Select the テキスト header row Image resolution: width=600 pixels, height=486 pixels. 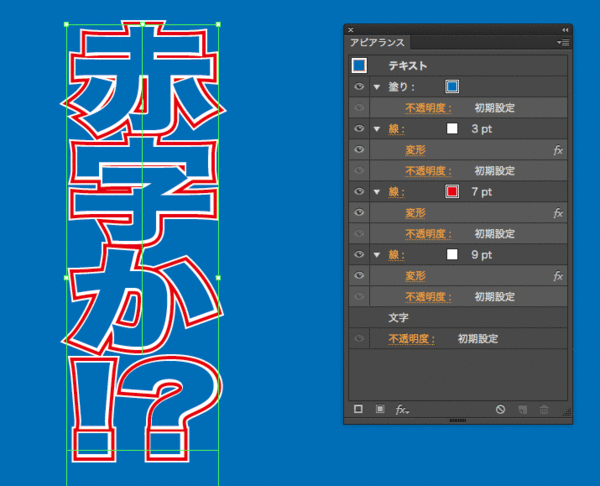pyautogui.click(x=458, y=66)
